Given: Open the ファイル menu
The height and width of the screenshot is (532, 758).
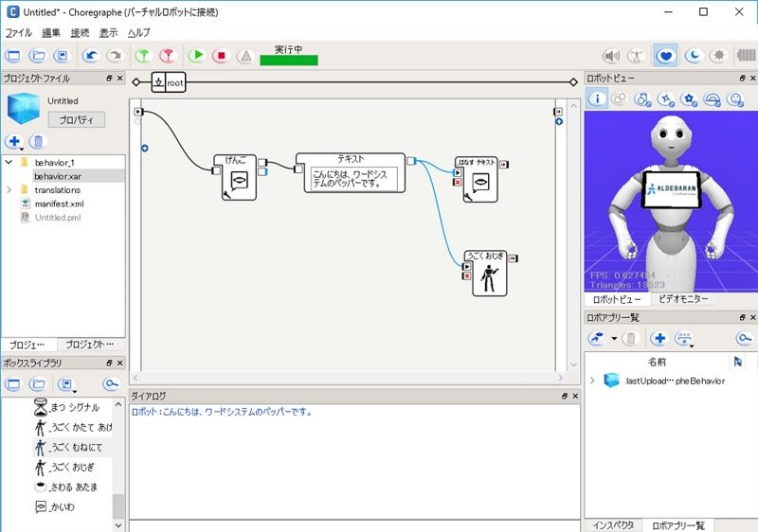Looking at the screenshot, I should (19, 32).
